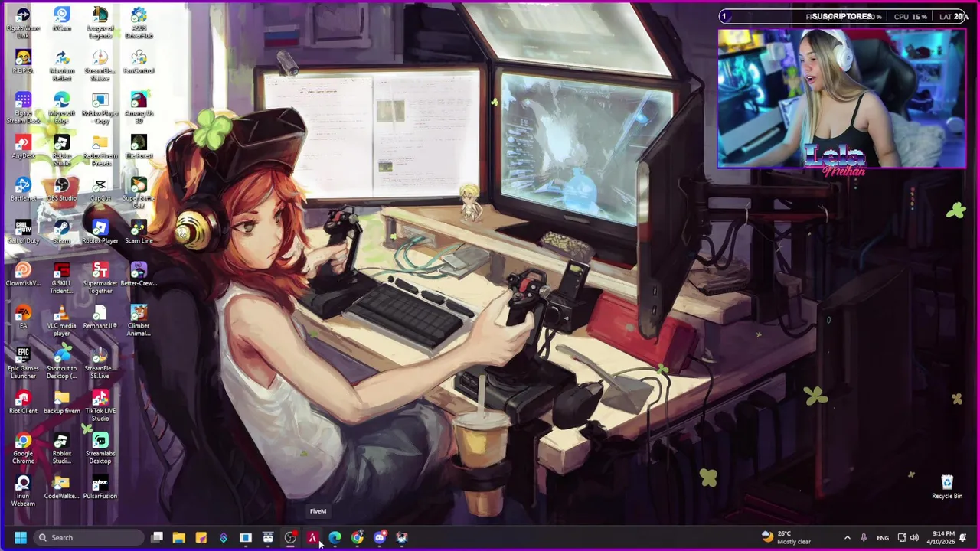Select the backup fivem folder
This screenshot has height=551, width=980.
click(x=62, y=403)
